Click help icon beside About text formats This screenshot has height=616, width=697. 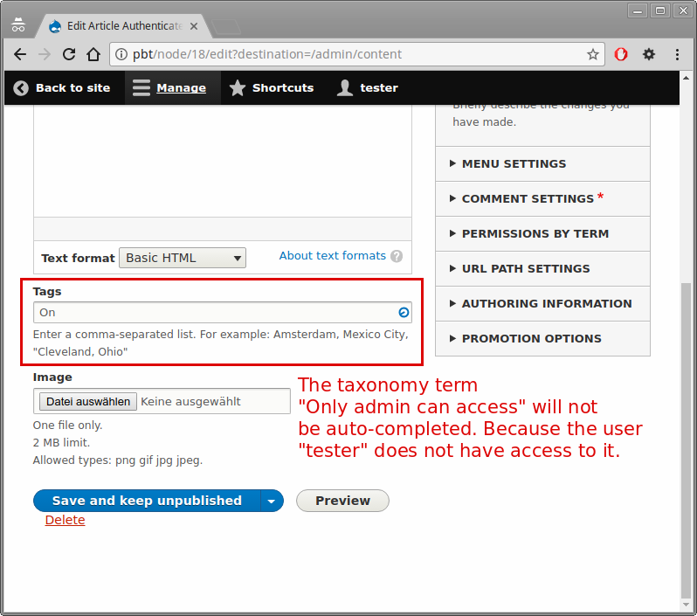(397, 256)
